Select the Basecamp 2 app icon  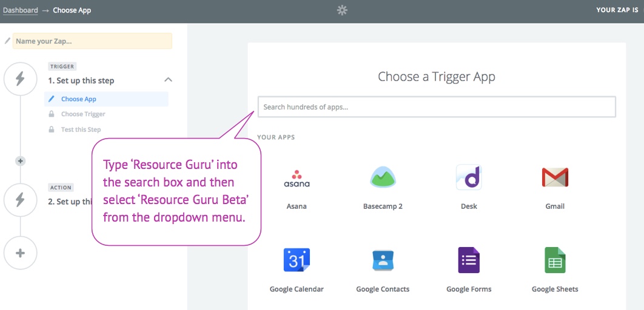point(383,177)
